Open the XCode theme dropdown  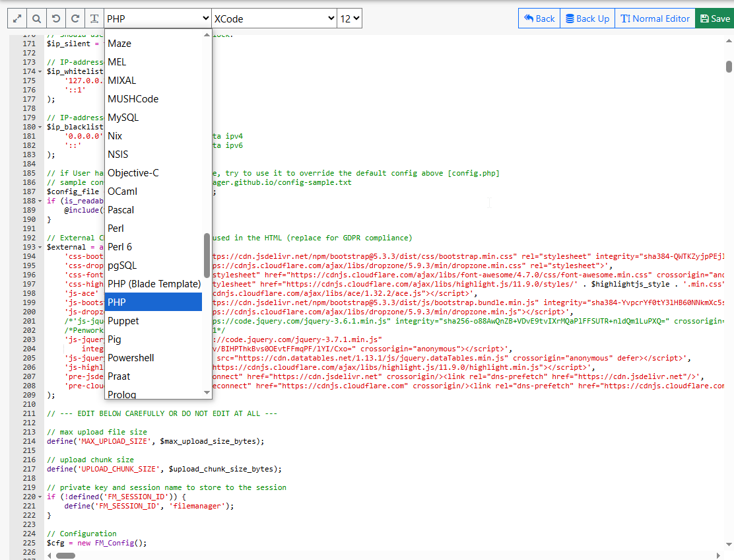[275, 18]
